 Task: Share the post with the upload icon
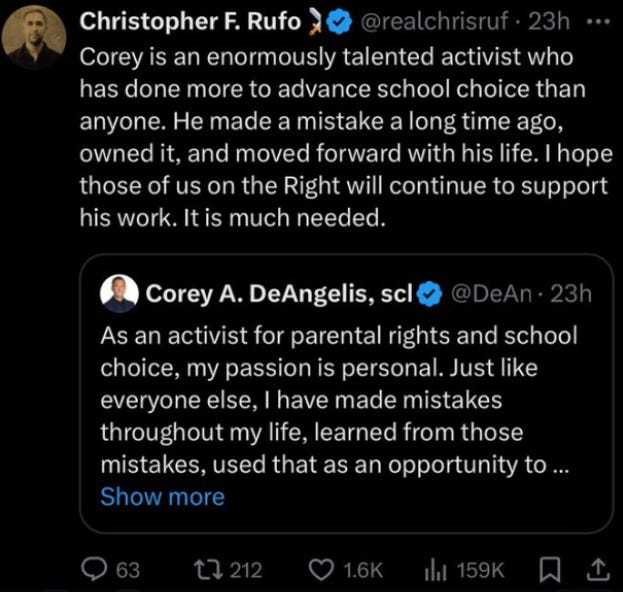point(598,570)
